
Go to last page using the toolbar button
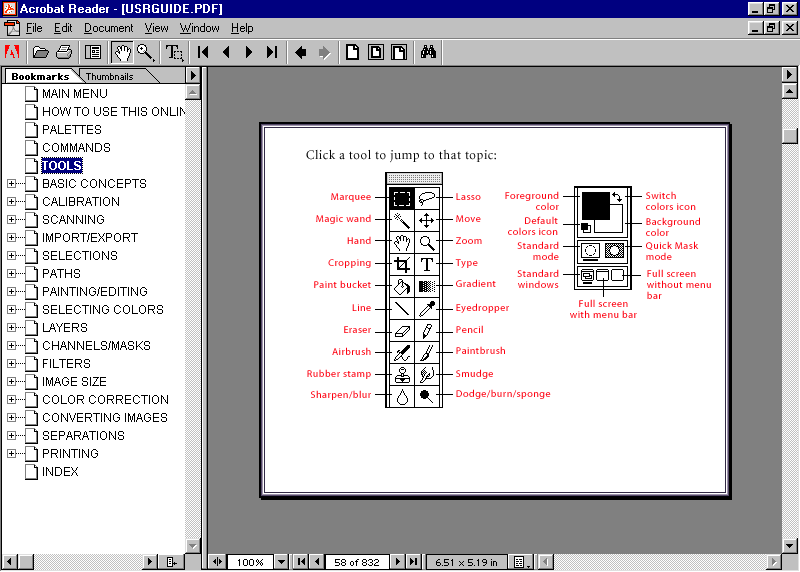(272, 52)
